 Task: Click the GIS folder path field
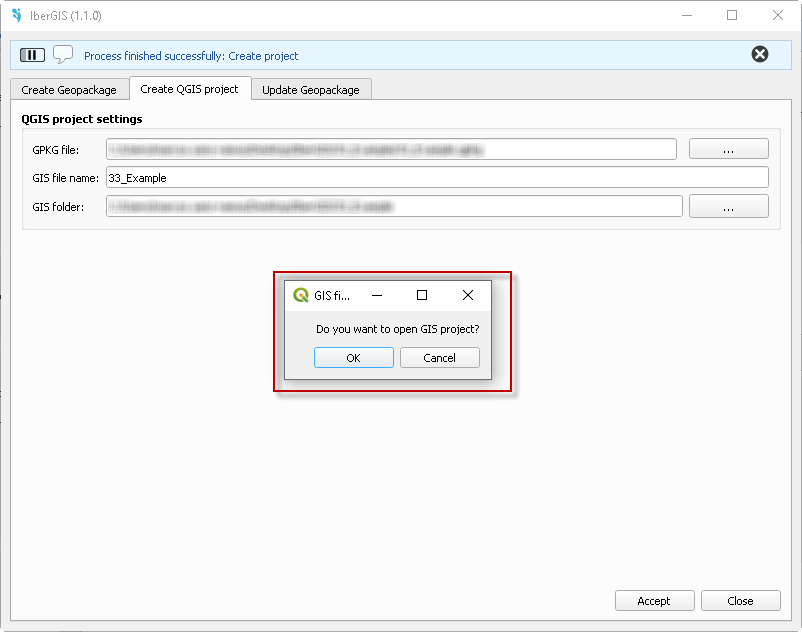[x=394, y=207]
